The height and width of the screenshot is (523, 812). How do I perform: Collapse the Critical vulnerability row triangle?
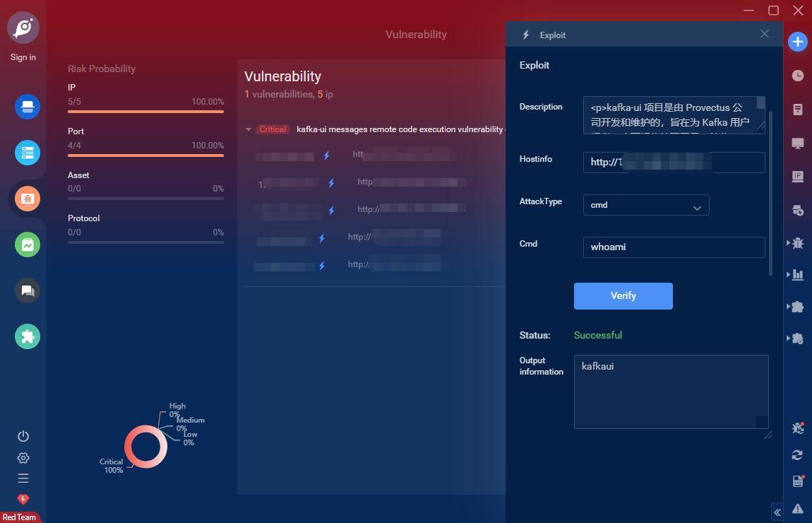[249, 129]
